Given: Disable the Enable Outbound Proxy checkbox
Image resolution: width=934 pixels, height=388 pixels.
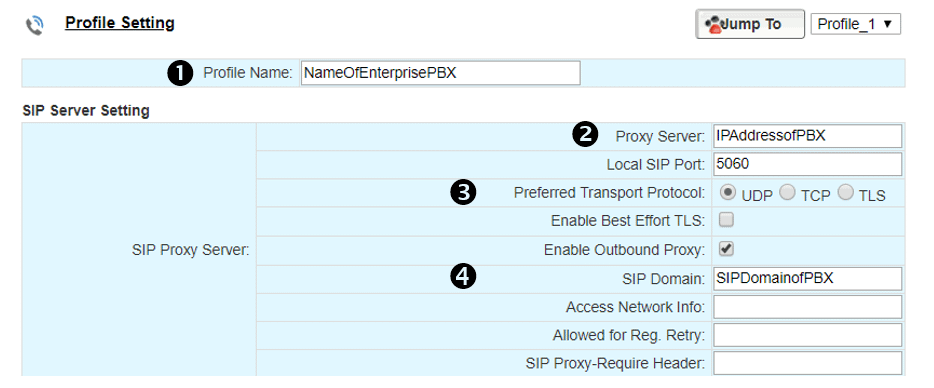Looking at the screenshot, I should 726,249.
